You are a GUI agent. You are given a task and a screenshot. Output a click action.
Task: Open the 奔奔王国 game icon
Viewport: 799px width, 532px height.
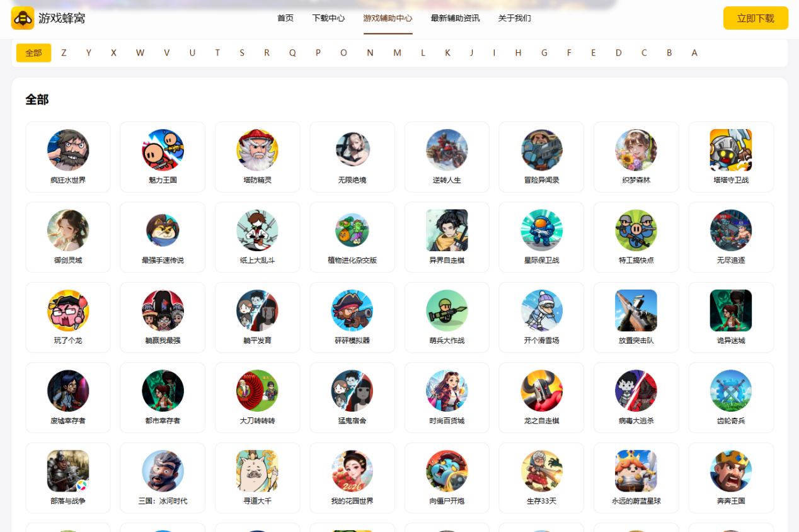(x=731, y=471)
